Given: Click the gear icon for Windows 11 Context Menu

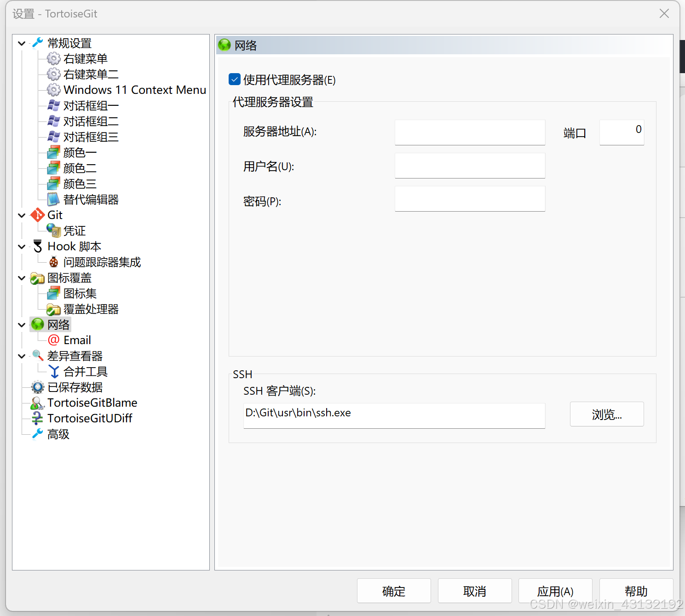Looking at the screenshot, I should pos(54,90).
